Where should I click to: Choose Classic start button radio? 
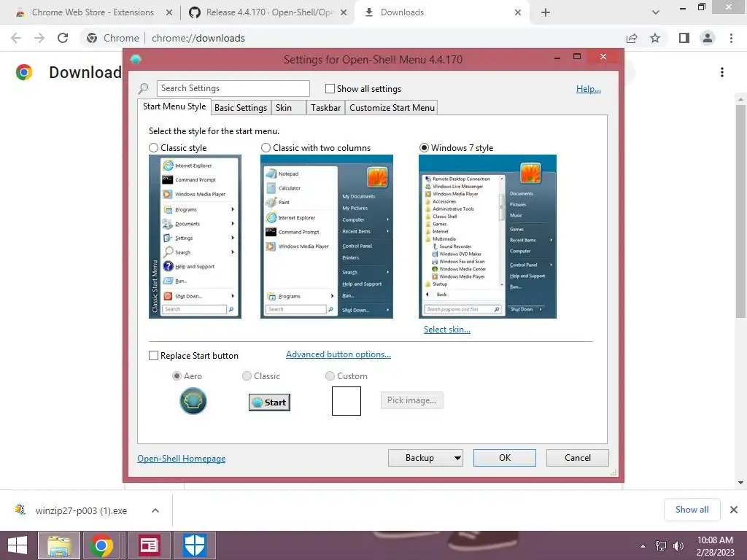(247, 376)
